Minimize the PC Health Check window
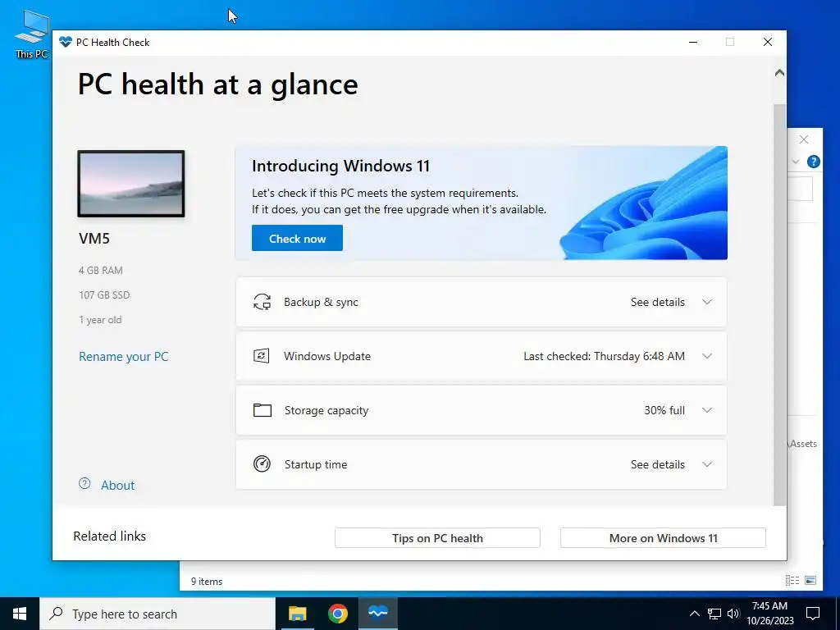 (693, 43)
